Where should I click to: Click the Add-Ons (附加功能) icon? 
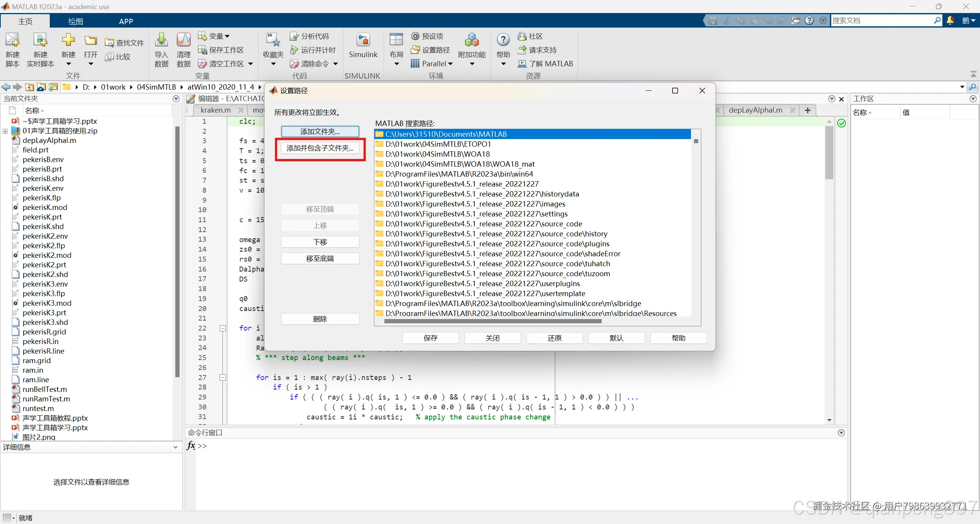[x=472, y=40]
